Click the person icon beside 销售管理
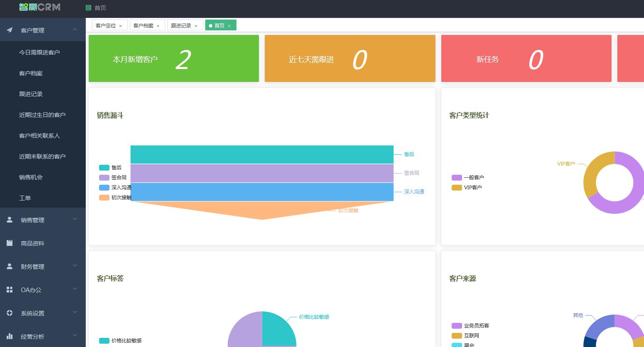This screenshot has width=644, height=347. point(10,220)
